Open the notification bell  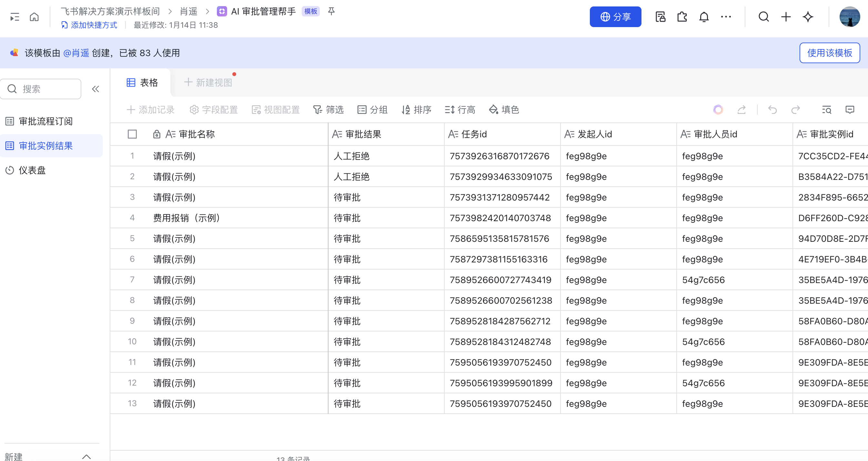[x=704, y=16]
